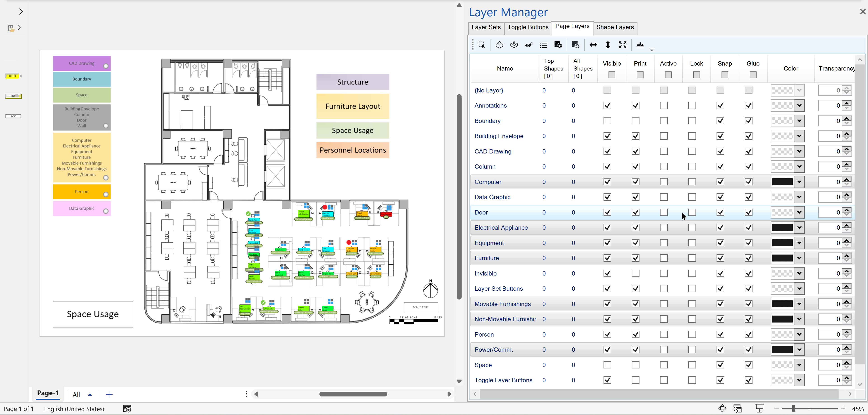Expand the Color dropdown for Computer layer
This screenshot has width=868, height=415.
coord(799,182)
